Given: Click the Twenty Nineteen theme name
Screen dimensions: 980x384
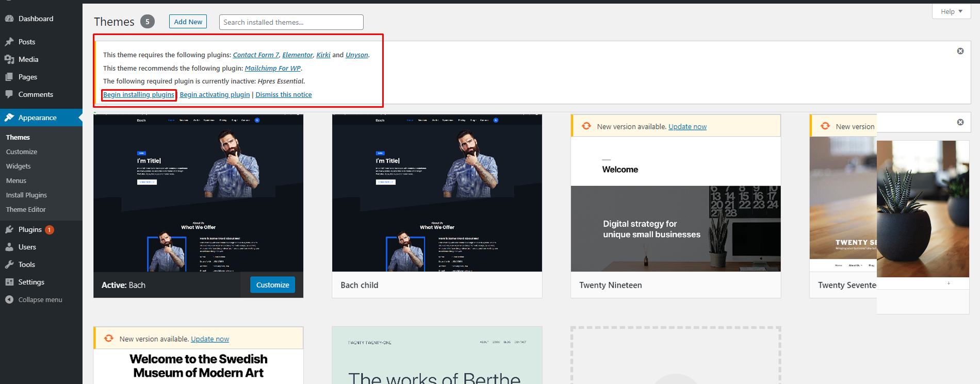Looking at the screenshot, I should tap(611, 285).
